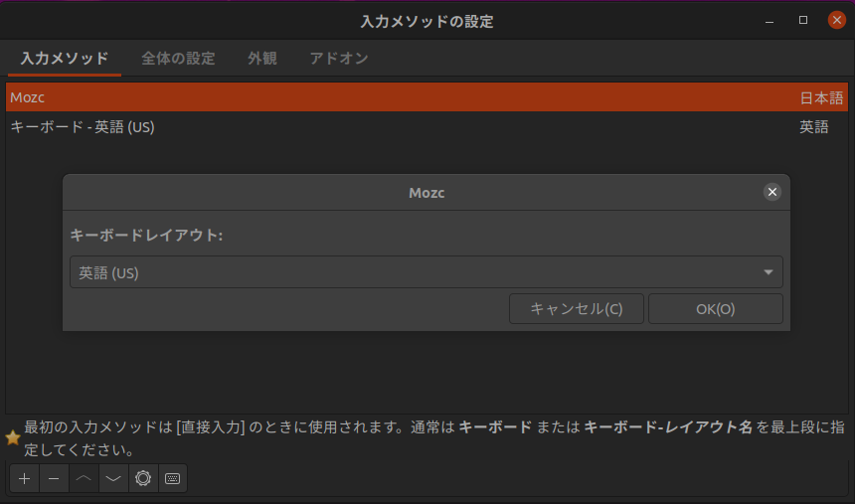The image size is (855, 504).
Task: Click the 日本語 language label on Mozc row
Action: click(821, 97)
